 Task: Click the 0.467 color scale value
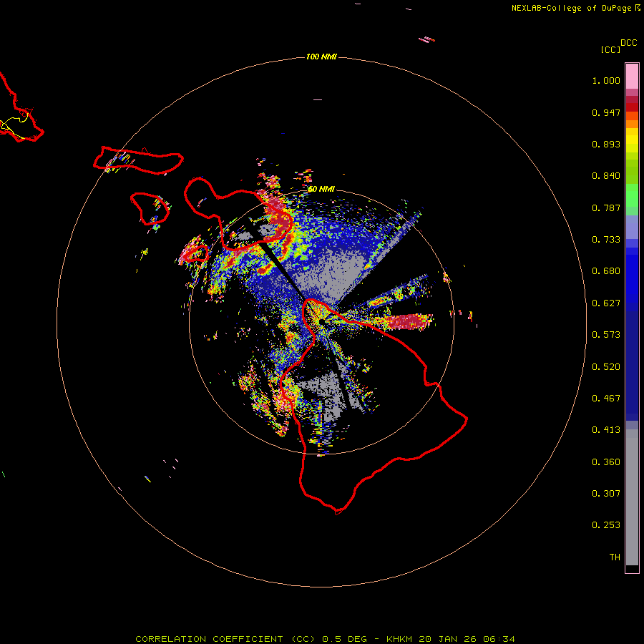[x=606, y=399]
